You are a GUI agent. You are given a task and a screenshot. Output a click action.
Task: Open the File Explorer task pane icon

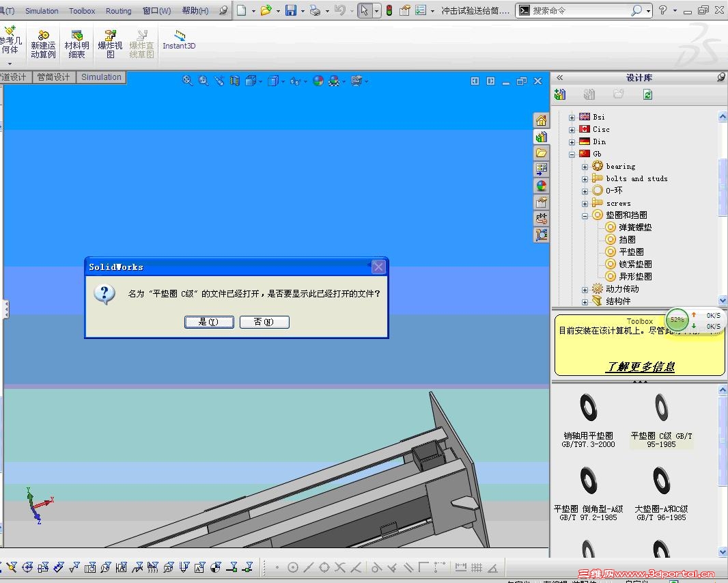542,153
